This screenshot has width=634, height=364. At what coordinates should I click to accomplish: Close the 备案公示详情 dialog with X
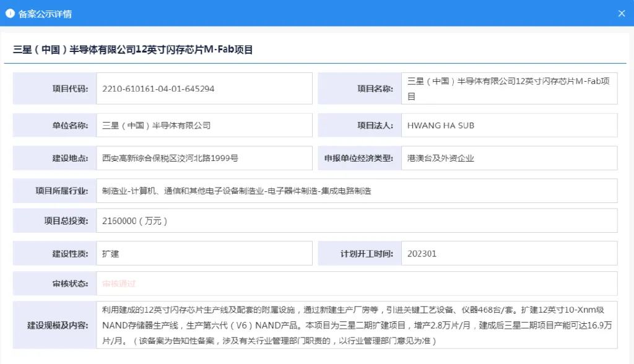(622, 14)
